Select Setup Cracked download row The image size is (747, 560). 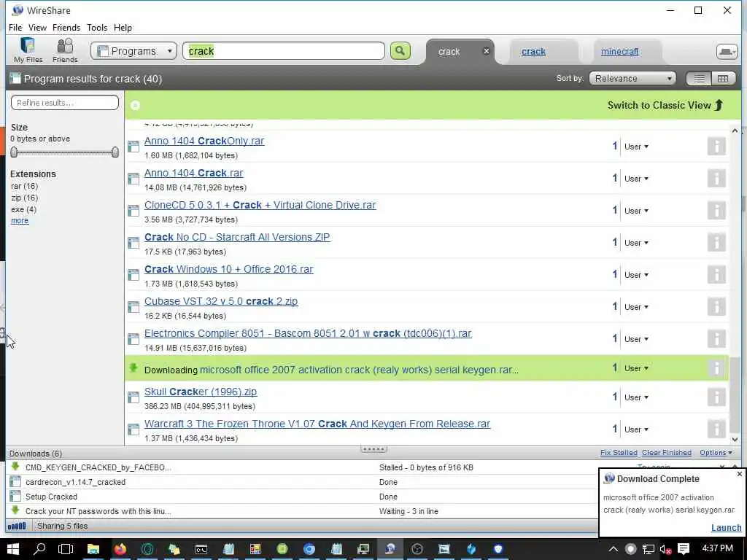(302, 497)
